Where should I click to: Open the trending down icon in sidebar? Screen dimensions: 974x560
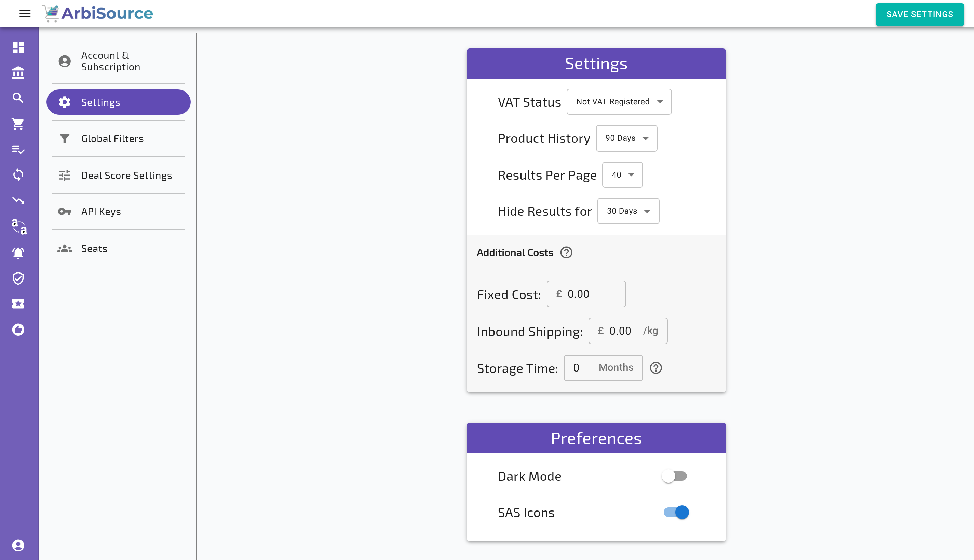[18, 200]
